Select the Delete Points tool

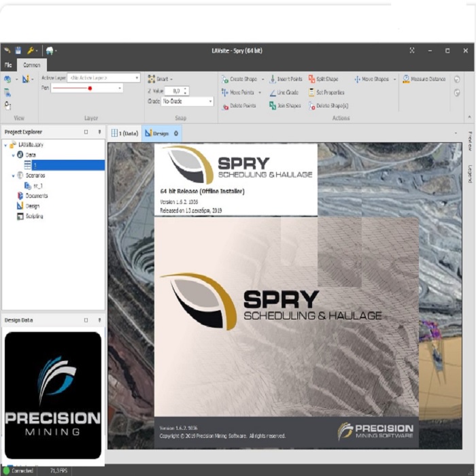tap(239, 105)
